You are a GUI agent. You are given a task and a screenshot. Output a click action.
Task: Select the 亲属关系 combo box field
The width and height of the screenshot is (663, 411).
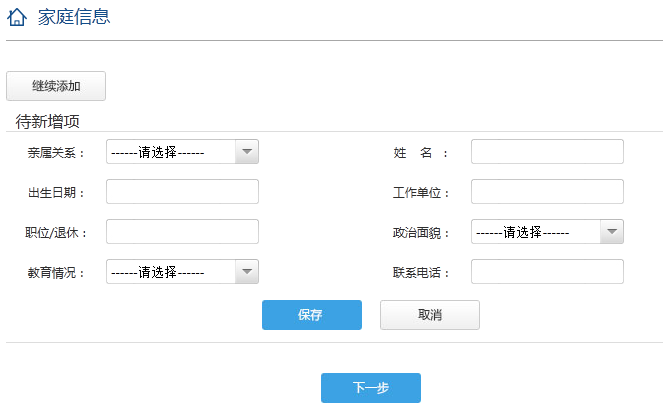pyautogui.click(x=182, y=151)
